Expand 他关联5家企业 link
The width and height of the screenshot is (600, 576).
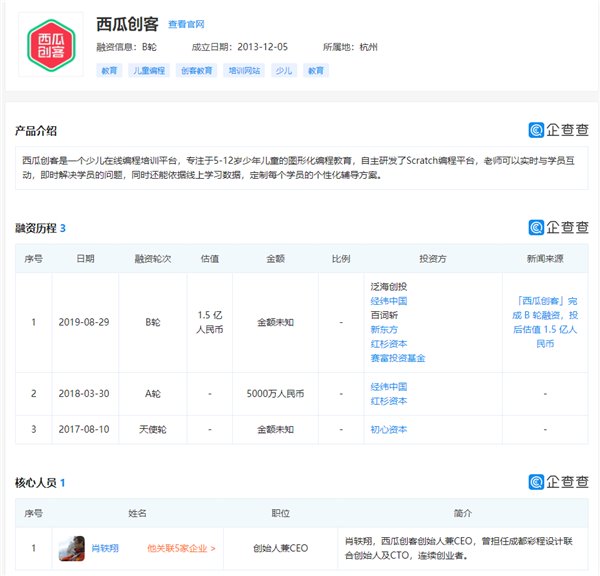181,548
